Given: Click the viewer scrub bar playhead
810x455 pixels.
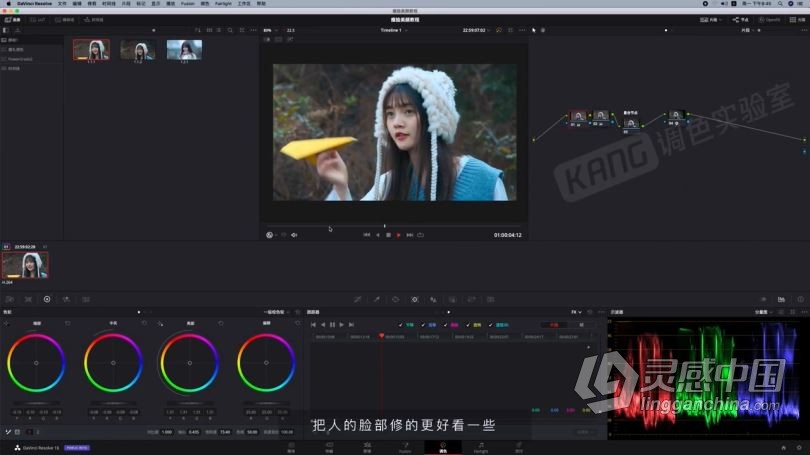Looking at the screenshot, I should point(384,226).
